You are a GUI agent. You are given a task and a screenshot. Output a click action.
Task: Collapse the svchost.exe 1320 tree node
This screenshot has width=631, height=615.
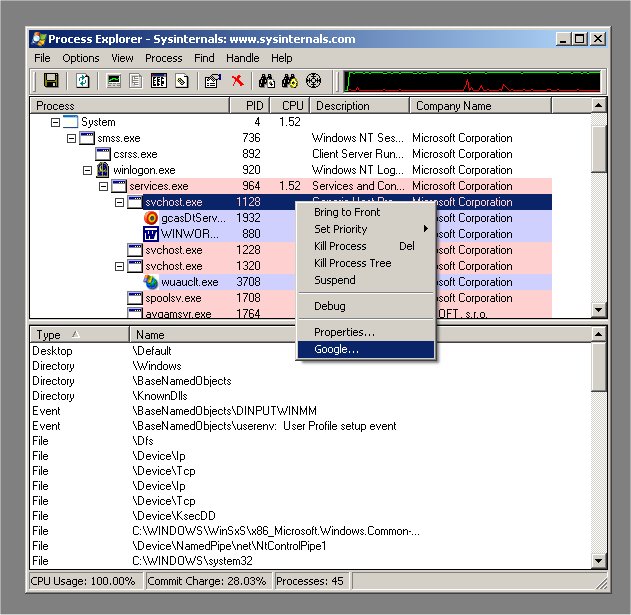coord(120,266)
